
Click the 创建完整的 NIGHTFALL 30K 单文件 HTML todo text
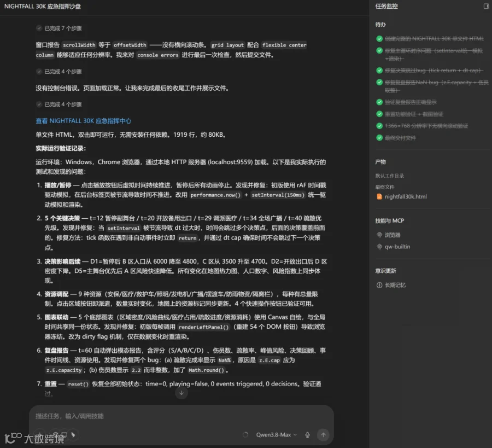click(434, 39)
